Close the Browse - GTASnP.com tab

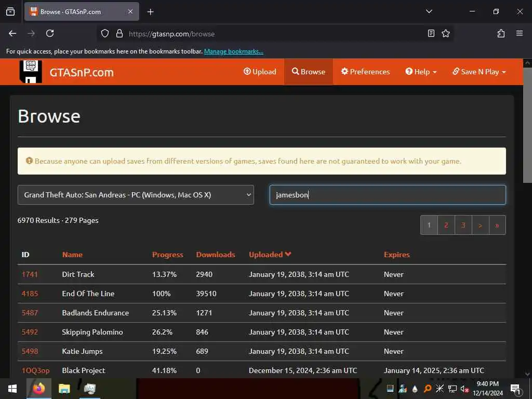130,11
